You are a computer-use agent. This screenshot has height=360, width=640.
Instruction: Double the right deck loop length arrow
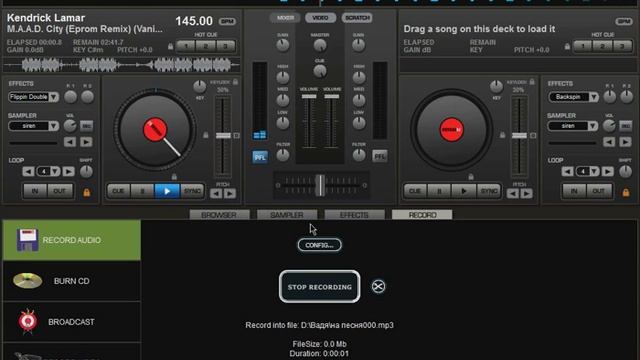(x=608, y=171)
